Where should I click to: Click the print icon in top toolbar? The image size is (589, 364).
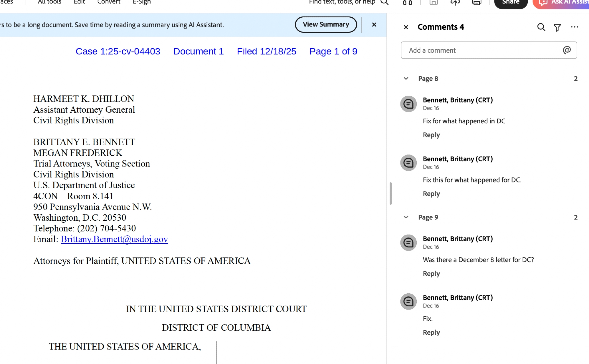476,3
